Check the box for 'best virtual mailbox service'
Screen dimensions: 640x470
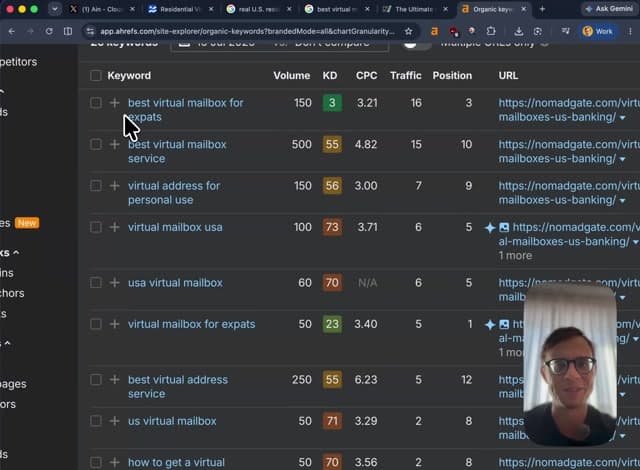pos(96,144)
